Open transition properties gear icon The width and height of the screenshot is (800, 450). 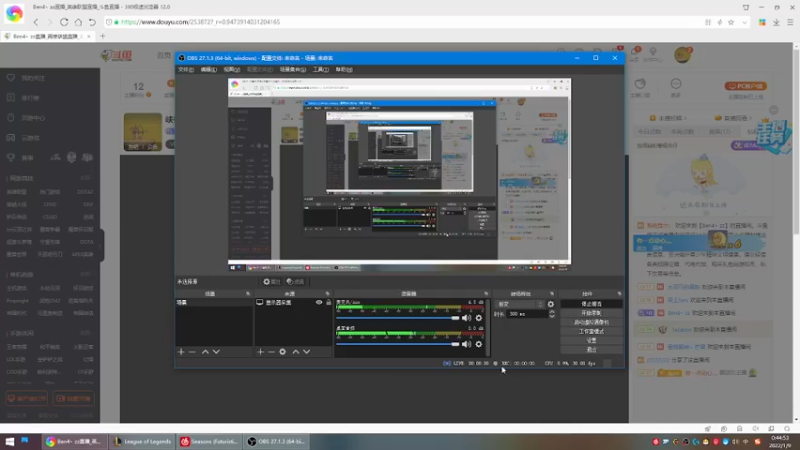(550, 304)
